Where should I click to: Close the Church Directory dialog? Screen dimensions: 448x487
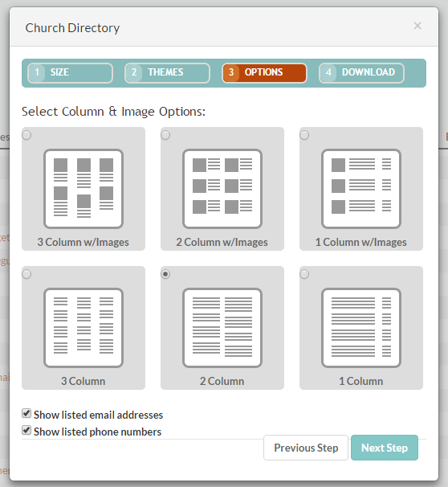pos(417,26)
